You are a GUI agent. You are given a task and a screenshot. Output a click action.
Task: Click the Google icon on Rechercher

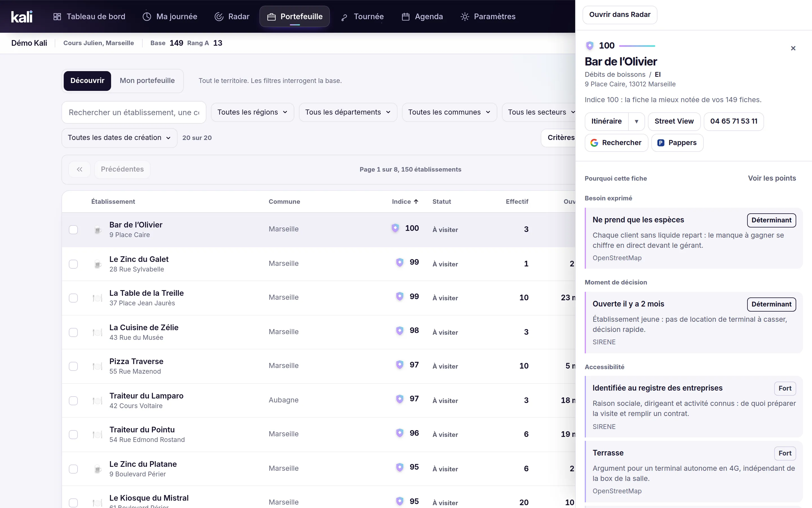click(x=594, y=143)
